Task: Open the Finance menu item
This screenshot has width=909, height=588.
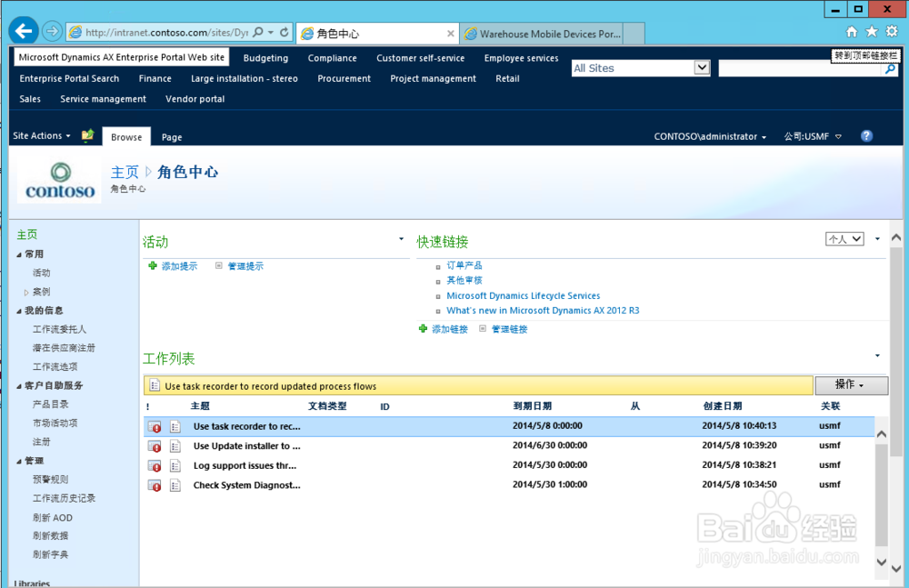Action: (x=155, y=78)
